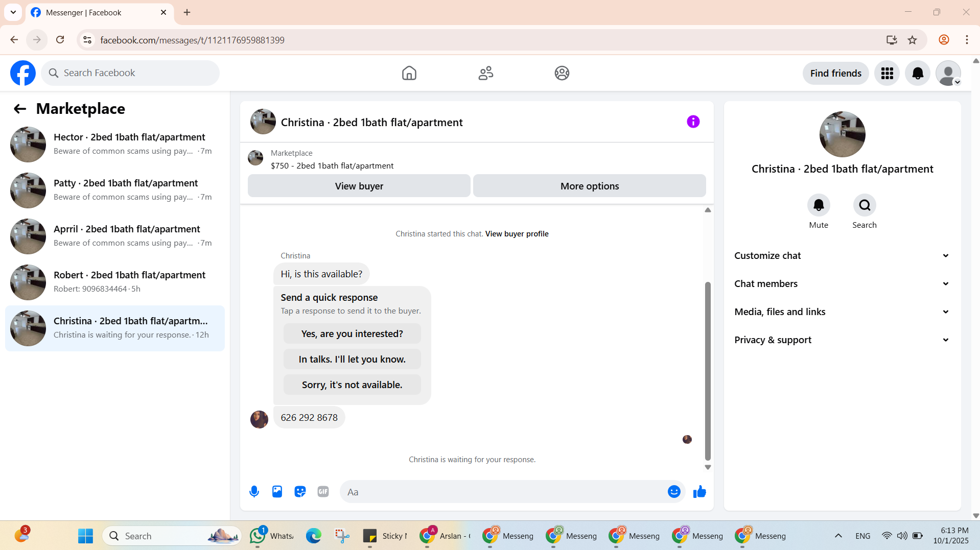980x550 pixels.
Task: Expand Chat members section
Action: tap(842, 284)
